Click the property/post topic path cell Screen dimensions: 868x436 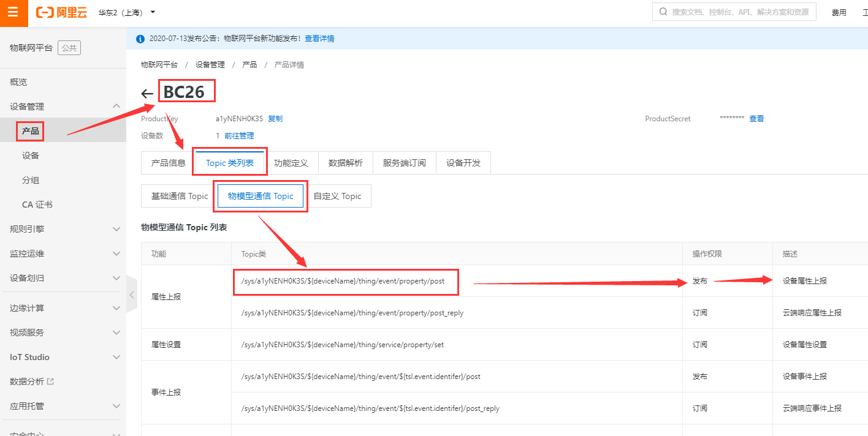click(457, 281)
